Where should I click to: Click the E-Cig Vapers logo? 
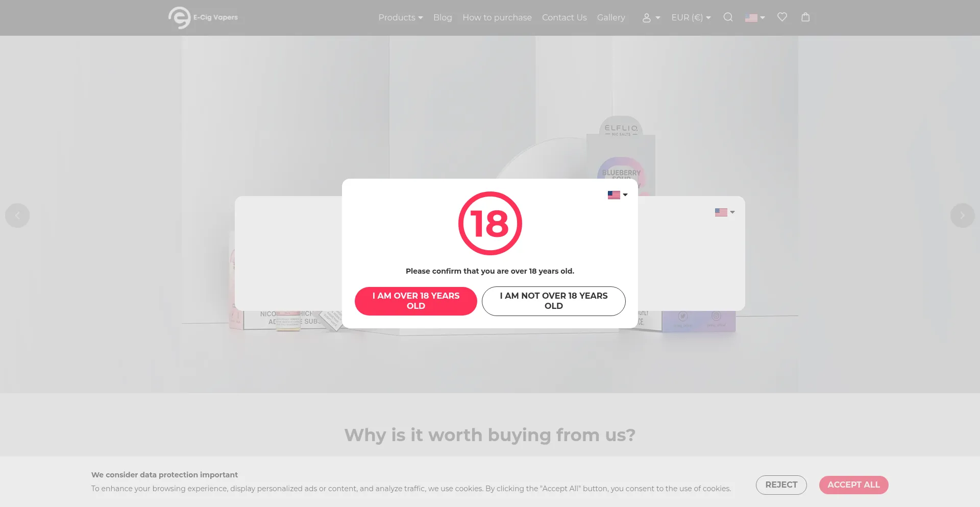click(x=203, y=18)
